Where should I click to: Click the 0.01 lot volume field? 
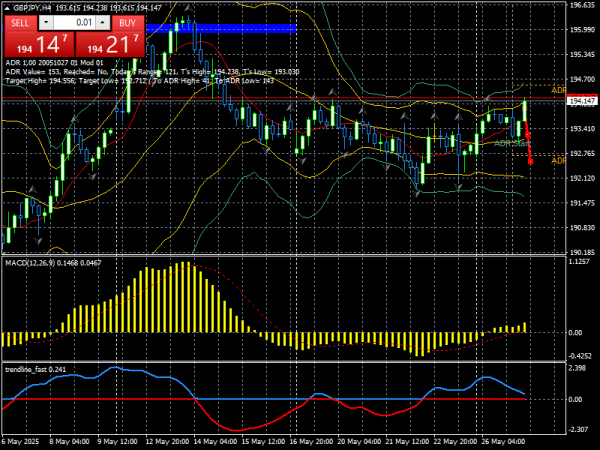tap(74, 23)
